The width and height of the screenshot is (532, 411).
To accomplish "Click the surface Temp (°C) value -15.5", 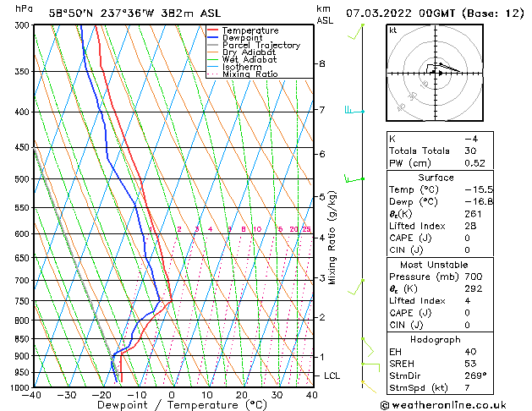I will 479,189.
